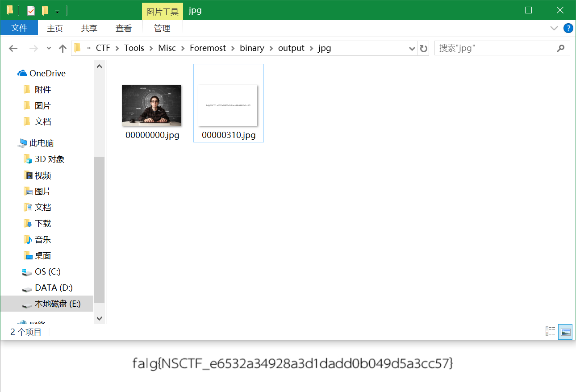Click the properties icon in quick access toolbar

pos(32,10)
